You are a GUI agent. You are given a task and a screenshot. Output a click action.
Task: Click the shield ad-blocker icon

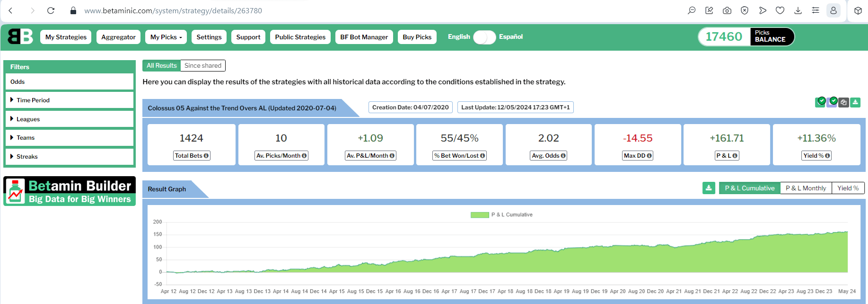[745, 10]
